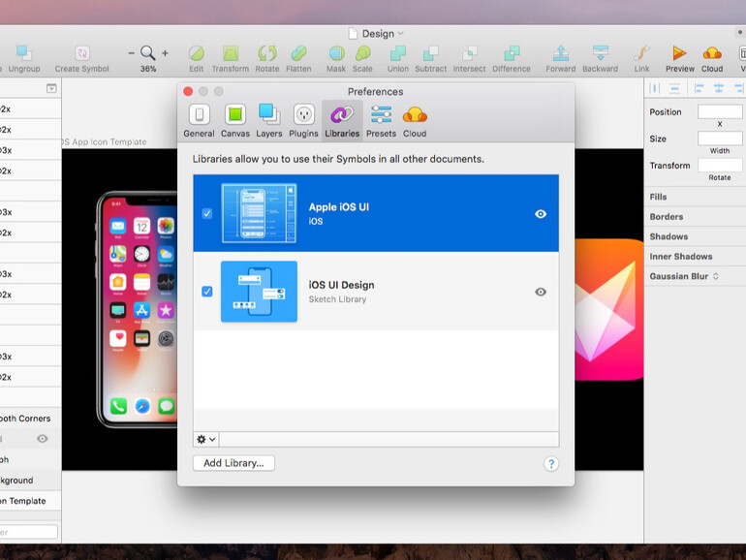Open the Gaussian Blur type dropdown
The width and height of the screenshot is (746, 560).
click(716, 276)
